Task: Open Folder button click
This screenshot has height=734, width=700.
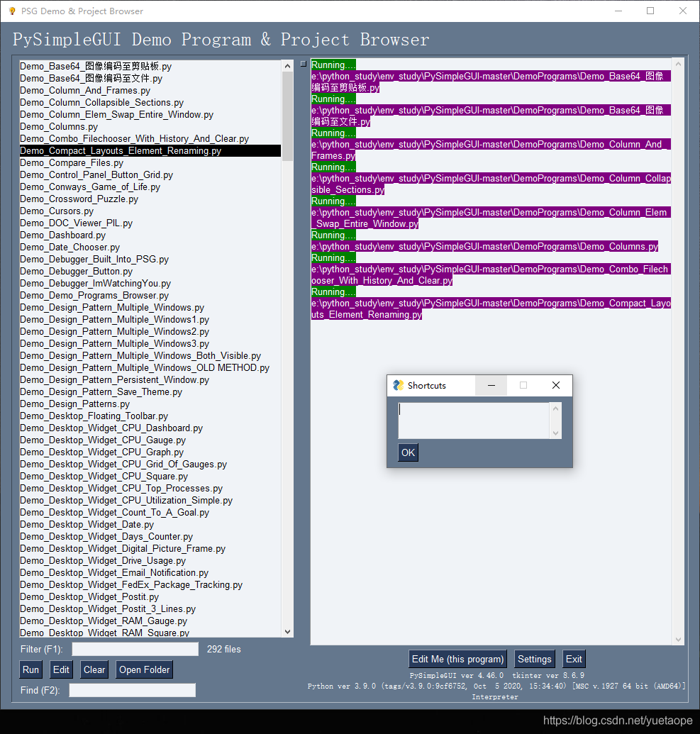Action: coord(144,669)
